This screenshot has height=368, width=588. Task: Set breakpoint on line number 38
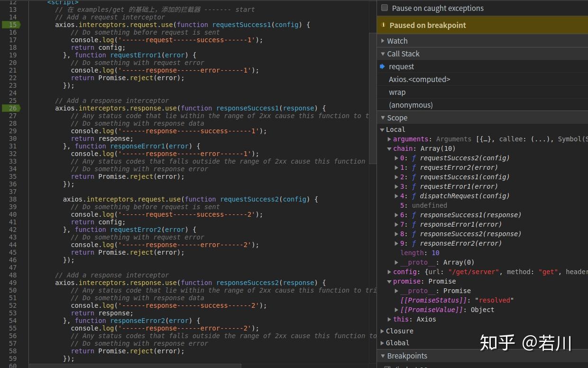pyautogui.click(x=12, y=199)
